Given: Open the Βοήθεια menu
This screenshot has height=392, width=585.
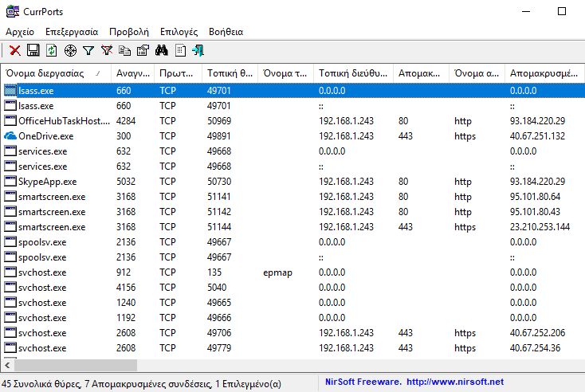Looking at the screenshot, I should (226, 32).
